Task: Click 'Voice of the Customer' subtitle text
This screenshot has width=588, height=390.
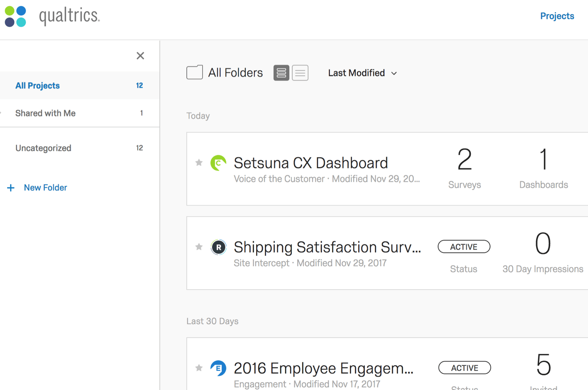Action: click(279, 179)
